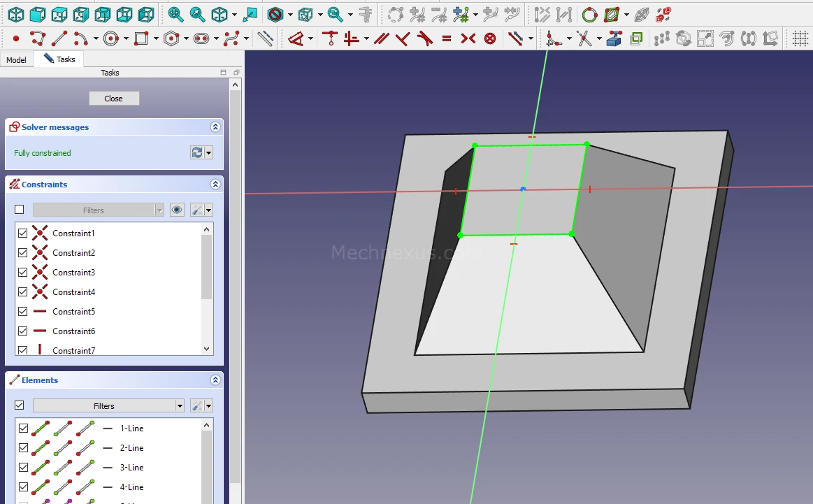813x504 pixels.
Task: Uncheck the Constraint1 checkbox
Action: (23, 233)
